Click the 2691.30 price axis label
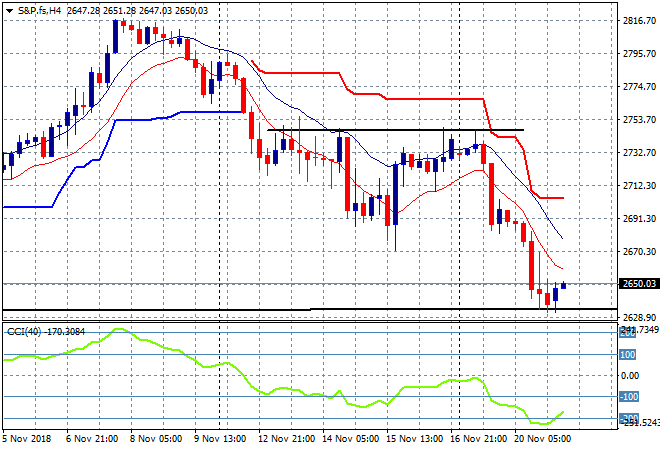Screen dimensions: 660x450 639,218
